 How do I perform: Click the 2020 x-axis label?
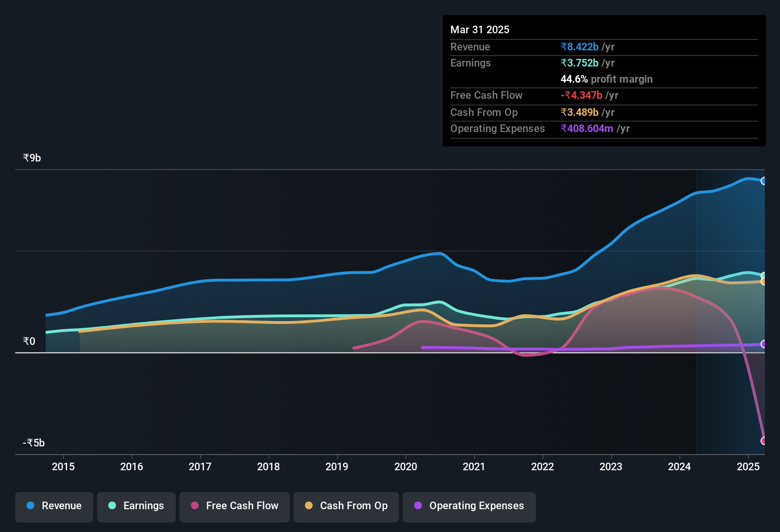click(x=406, y=467)
